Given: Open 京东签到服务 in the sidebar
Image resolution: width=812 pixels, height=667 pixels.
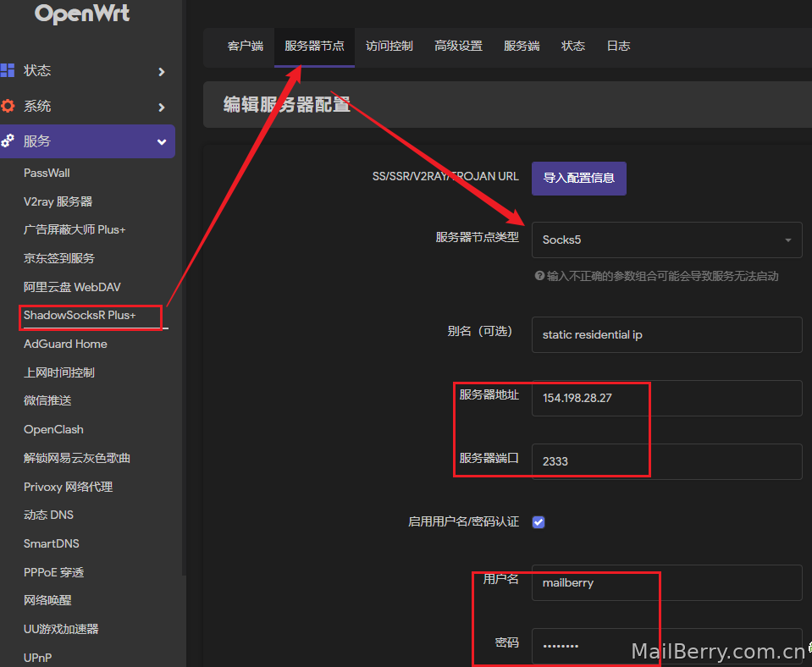Looking at the screenshot, I should tap(59, 258).
